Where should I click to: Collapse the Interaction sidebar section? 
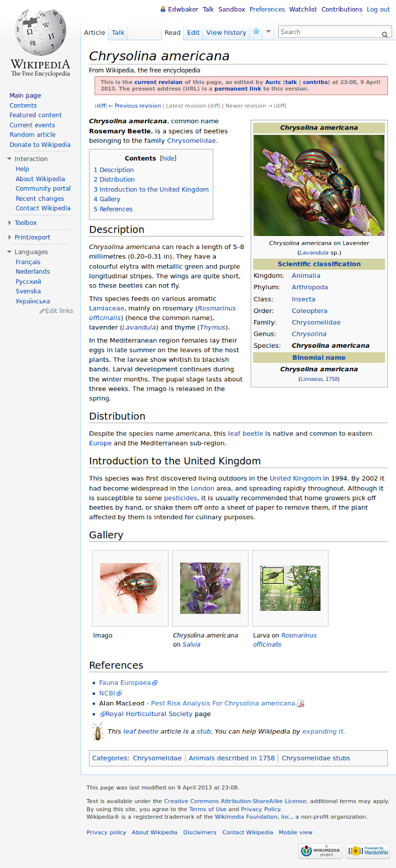point(9,159)
